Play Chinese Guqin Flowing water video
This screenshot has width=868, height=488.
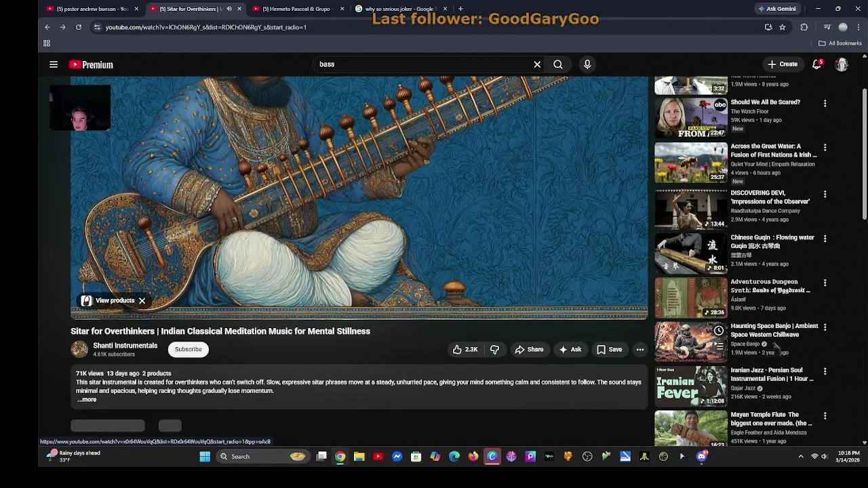click(x=690, y=252)
